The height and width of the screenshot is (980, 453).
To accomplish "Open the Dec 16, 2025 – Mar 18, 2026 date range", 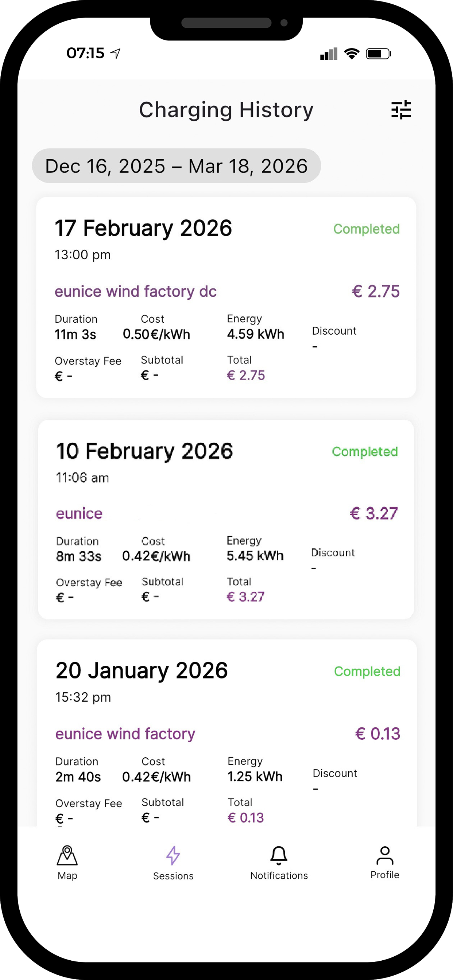I will pos(176,166).
